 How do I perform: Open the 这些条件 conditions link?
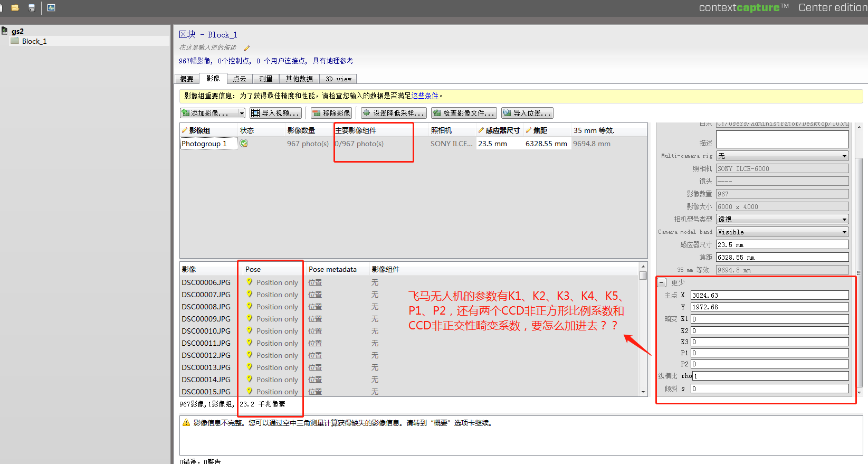pos(425,96)
